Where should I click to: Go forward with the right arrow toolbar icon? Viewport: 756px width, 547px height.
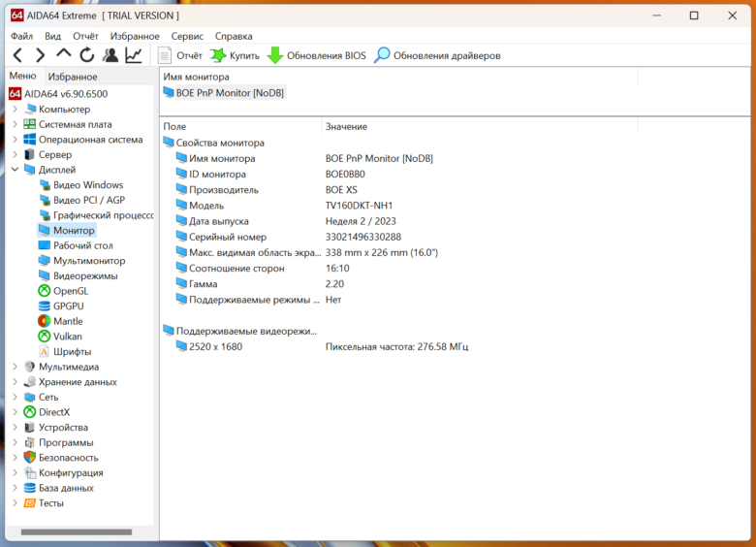[x=41, y=55]
